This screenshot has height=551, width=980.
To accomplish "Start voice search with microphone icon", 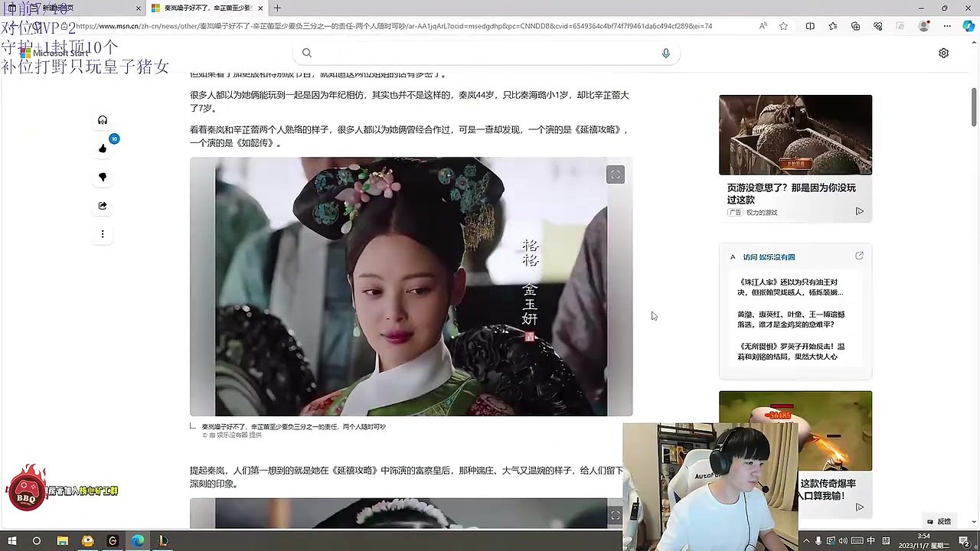I will [666, 53].
